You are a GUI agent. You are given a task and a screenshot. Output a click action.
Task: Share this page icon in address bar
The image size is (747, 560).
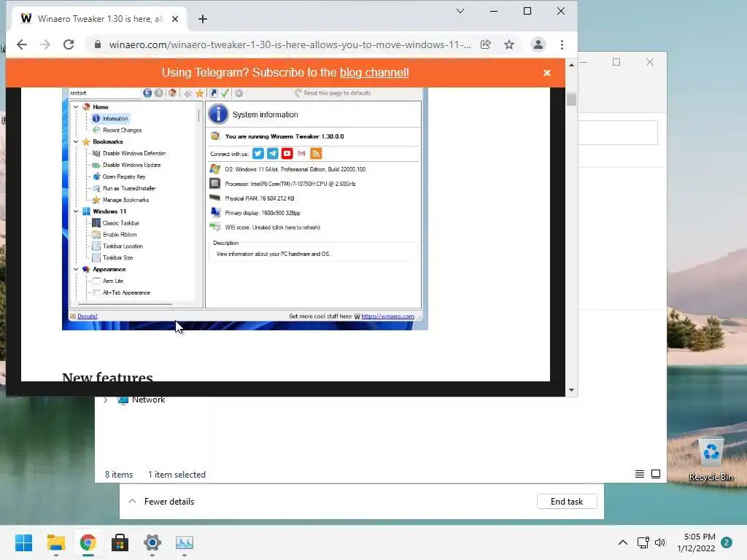(x=485, y=44)
